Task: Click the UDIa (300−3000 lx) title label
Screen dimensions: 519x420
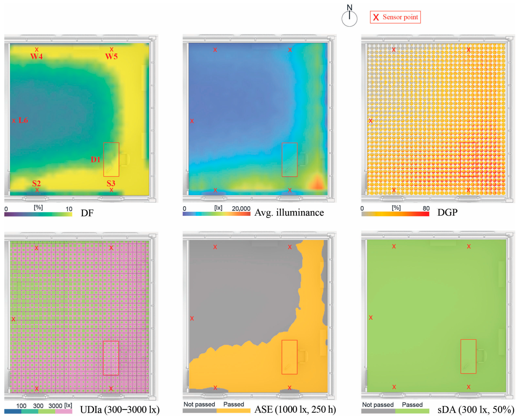Action: coord(120,410)
